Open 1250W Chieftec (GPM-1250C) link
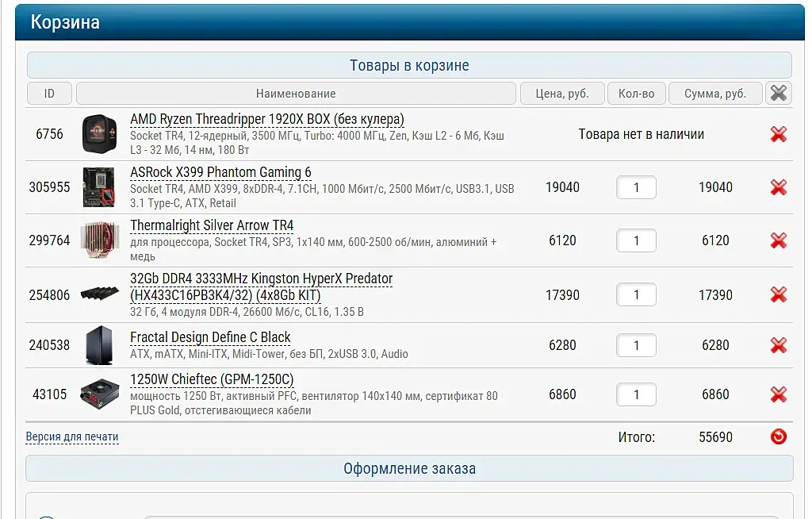This screenshot has height=519, width=812. (212, 379)
